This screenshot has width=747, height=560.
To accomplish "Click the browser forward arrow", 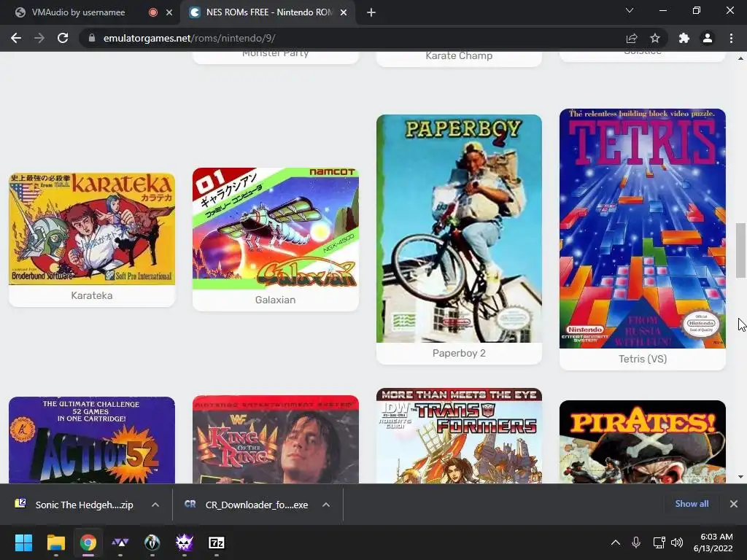I will (x=39, y=38).
